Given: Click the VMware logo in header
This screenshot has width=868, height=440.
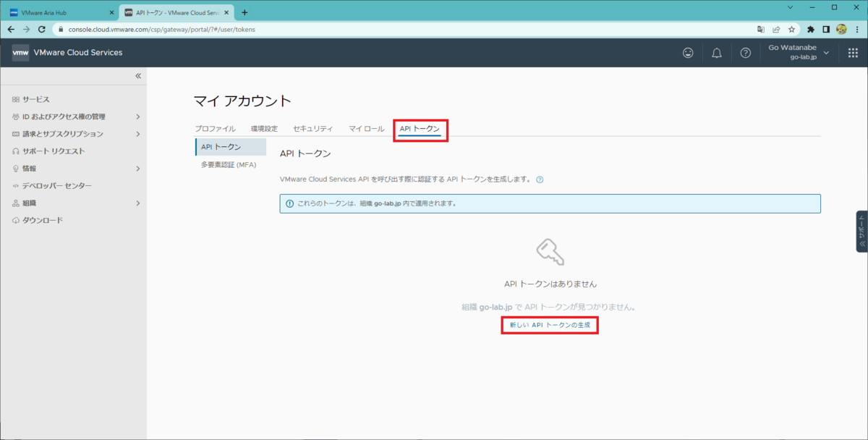Looking at the screenshot, I should pyautogui.click(x=20, y=53).
